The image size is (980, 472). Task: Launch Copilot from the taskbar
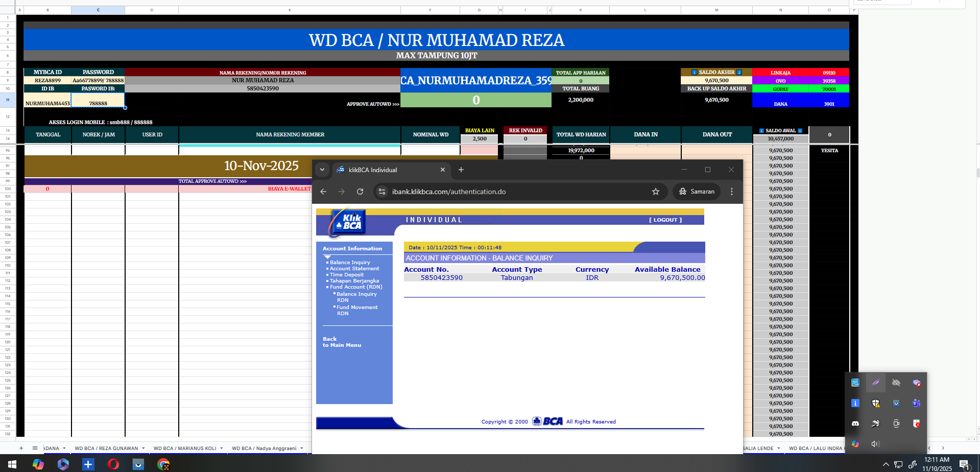click(x=38, y=464)
